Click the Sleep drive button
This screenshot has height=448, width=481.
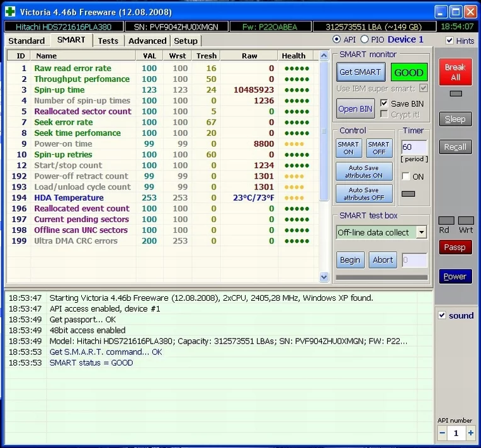pyautogui.click(x=455, y=119)
